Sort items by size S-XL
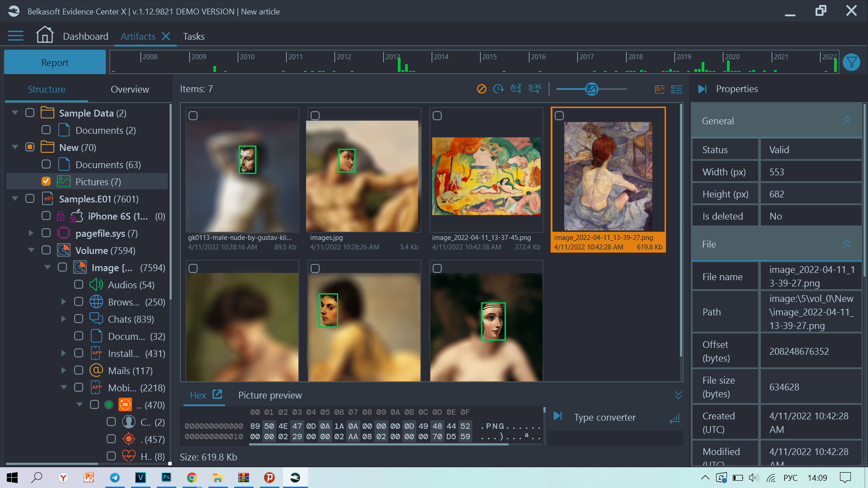Viewport: 868px width, 488px height. click(x=535, y=89)
